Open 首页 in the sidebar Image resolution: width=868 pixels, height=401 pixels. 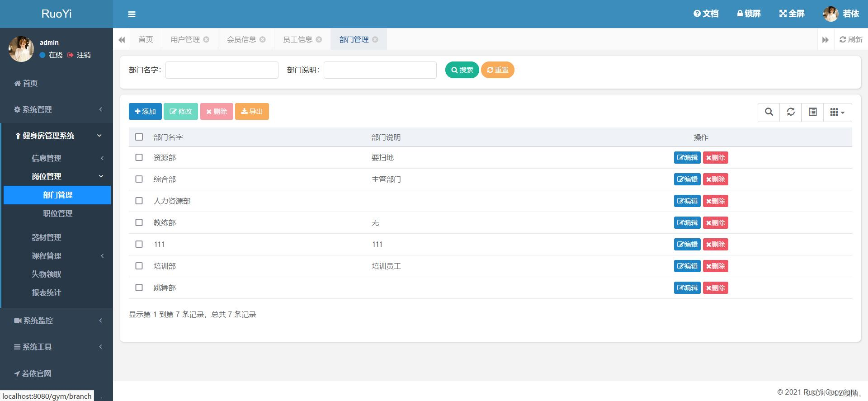57,83
